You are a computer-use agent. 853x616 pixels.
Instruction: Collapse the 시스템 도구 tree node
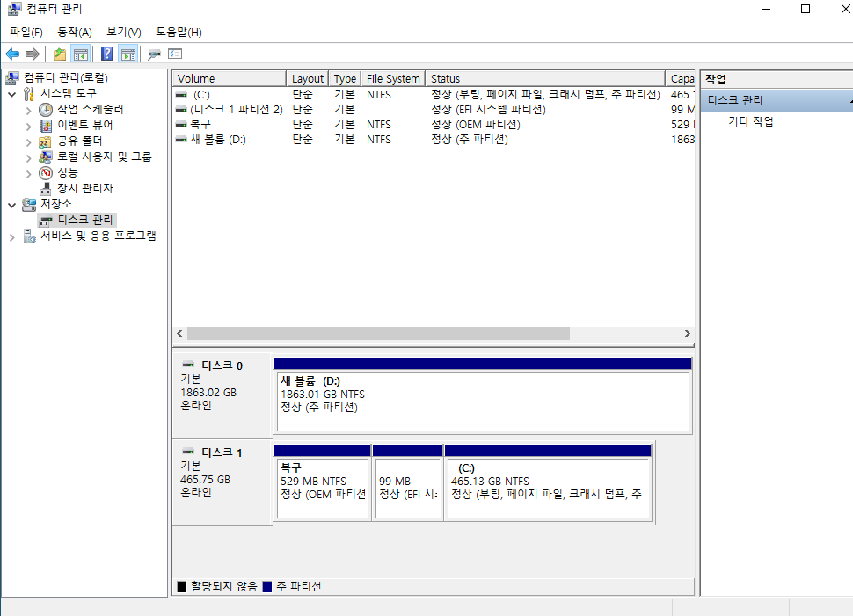pyautogui.click(x=12, y=93)
